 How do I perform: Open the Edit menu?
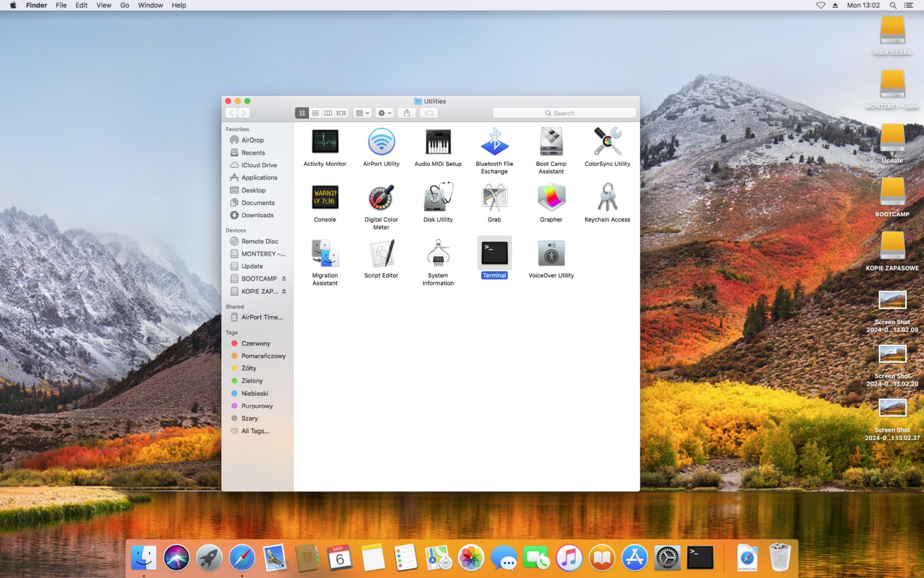tap(82, 5)
